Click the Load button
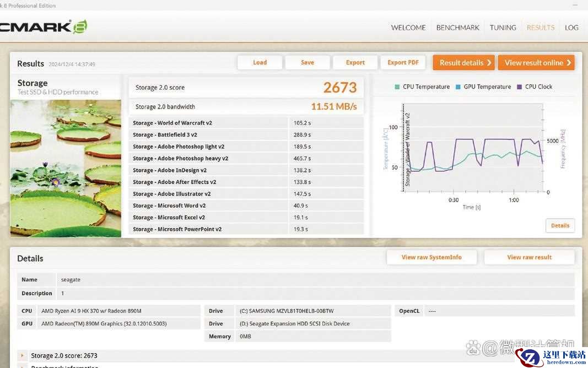This screenshot has width=588, height=368. [x=260, y=63]
